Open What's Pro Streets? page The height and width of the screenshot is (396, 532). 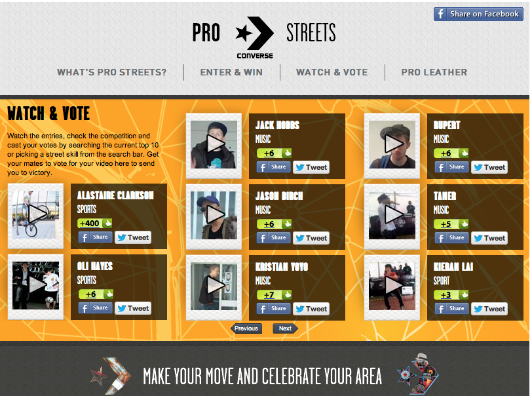(111, 72)
